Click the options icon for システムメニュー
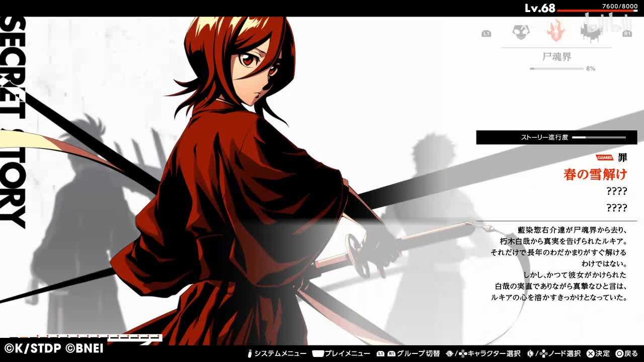The image size is (644, 362). (x=250, y=353)
